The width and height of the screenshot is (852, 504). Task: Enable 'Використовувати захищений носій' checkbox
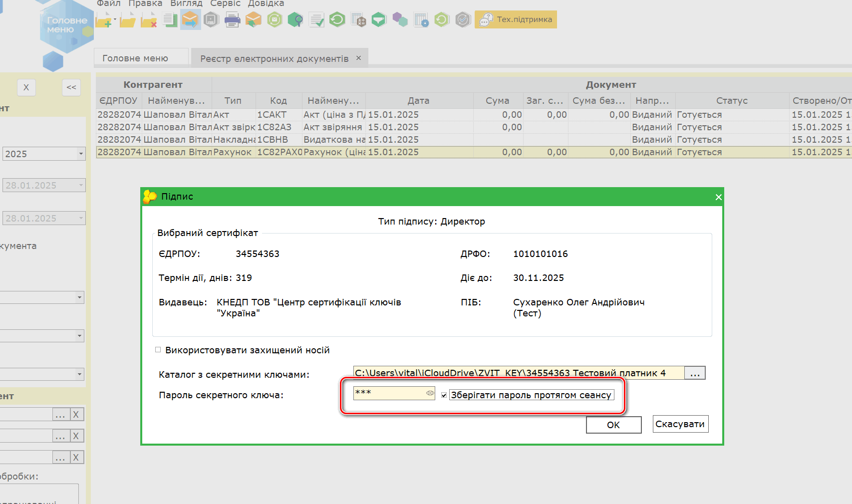(158, 350)
